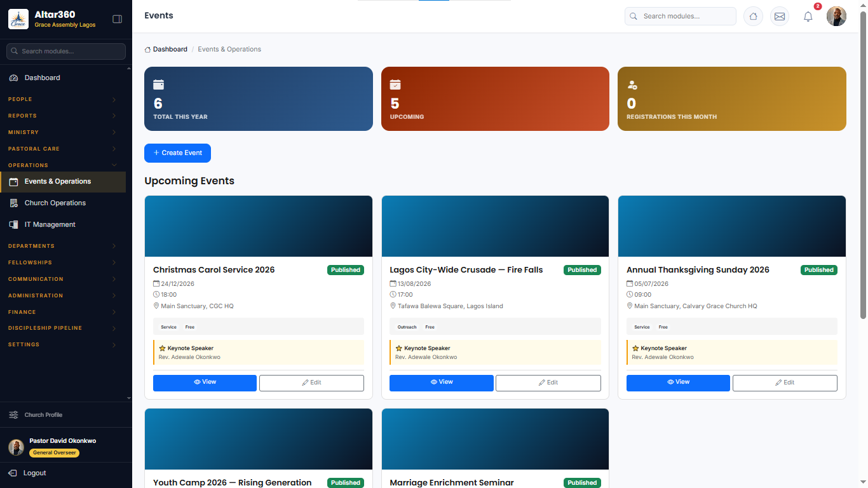The width and height of the screenshot is (868, 488).
Task: Open the mail envelope icon
Action: point(780,17)
